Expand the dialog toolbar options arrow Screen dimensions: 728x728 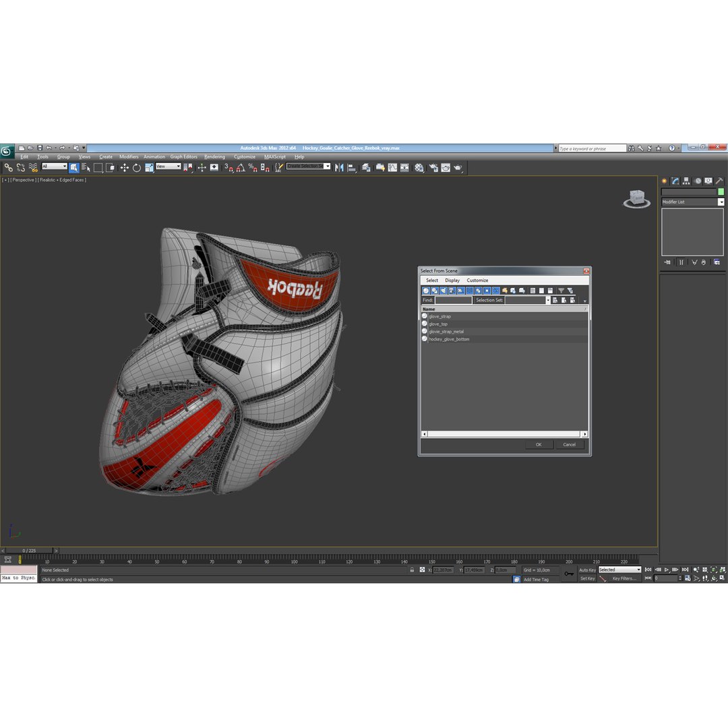(584, 301)
